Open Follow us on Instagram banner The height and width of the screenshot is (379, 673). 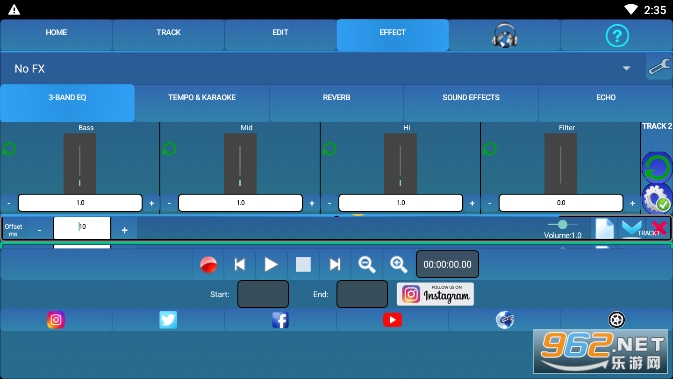click(x=435, y=294)
